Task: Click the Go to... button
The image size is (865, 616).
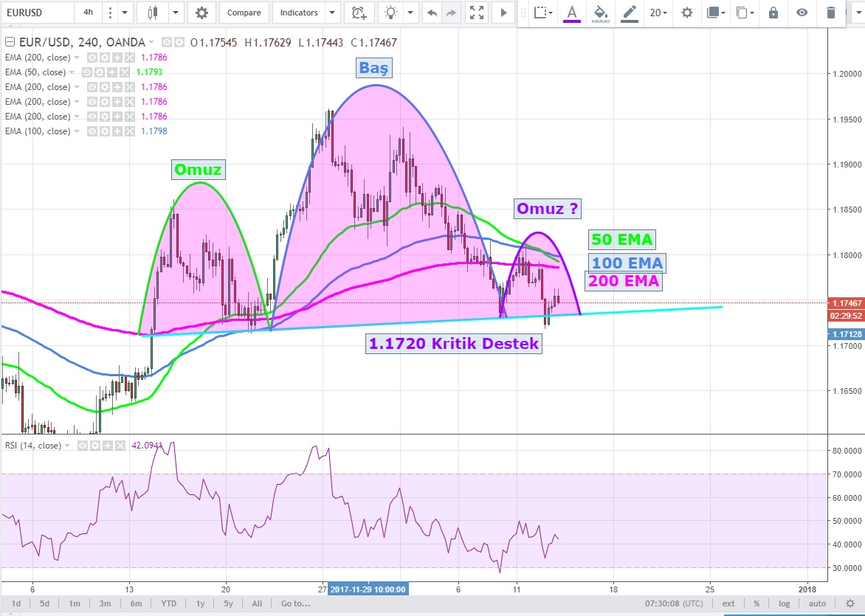Action: tap(294, 603)
